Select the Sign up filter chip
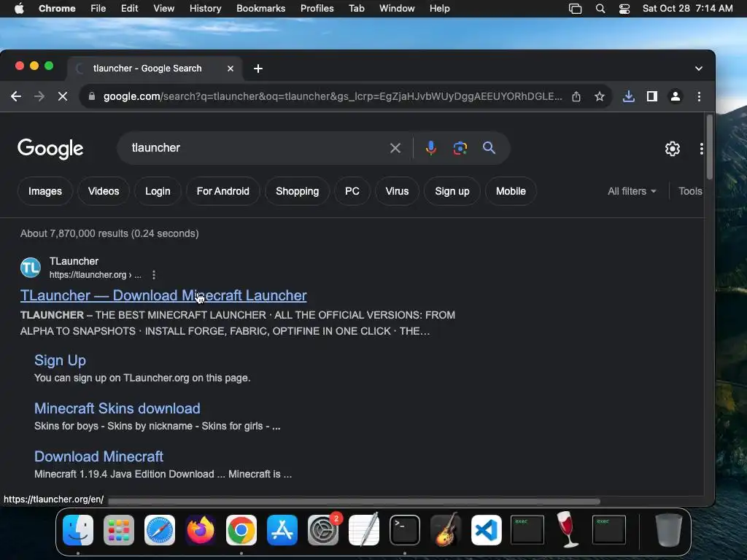This screenshot has width=747, height=560. 452,192
